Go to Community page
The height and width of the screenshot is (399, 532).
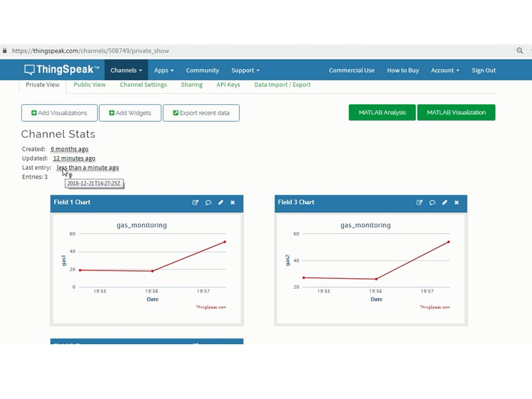202,70
